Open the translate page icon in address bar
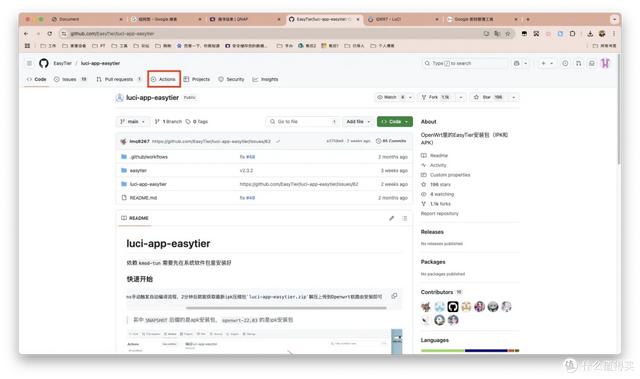The height and width of the screenshot is (379, 640). (497, 34)
